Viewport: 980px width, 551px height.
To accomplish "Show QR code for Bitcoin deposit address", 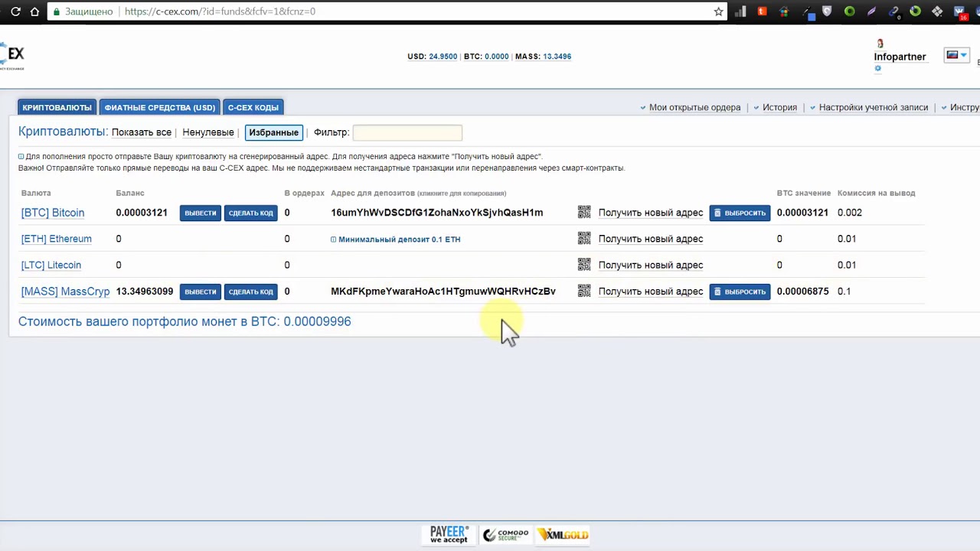I will (x=584, y=213).
